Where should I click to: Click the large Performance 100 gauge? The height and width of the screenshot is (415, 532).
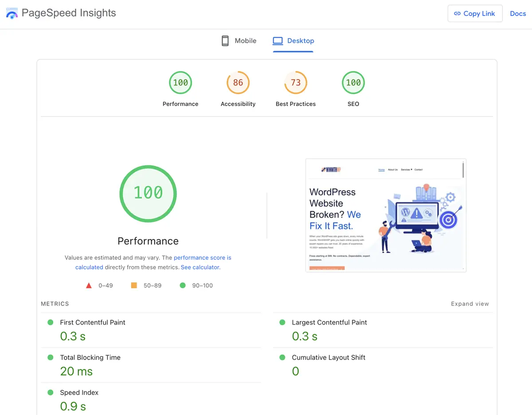click(148, 193)
